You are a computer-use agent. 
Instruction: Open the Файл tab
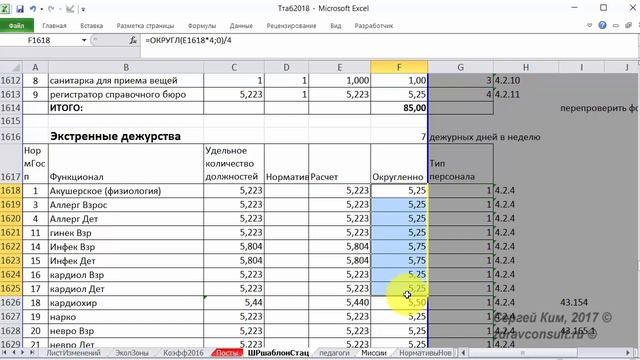coord(17,26)
